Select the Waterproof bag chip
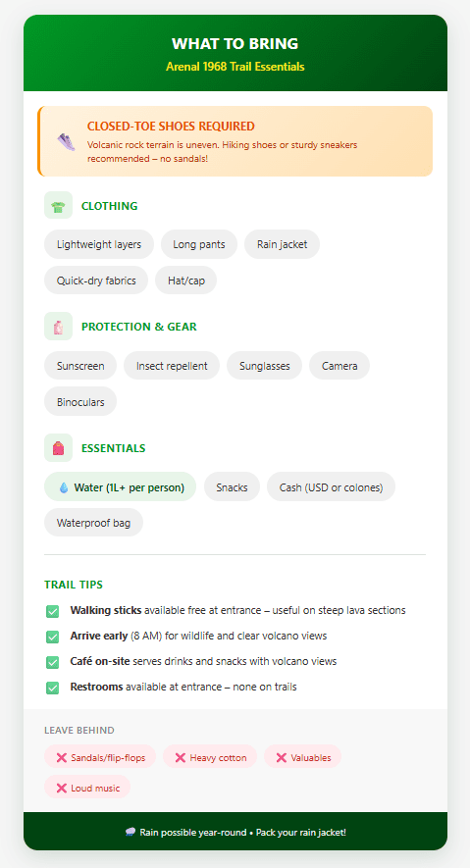470x868 pixels. pos(93,523)
